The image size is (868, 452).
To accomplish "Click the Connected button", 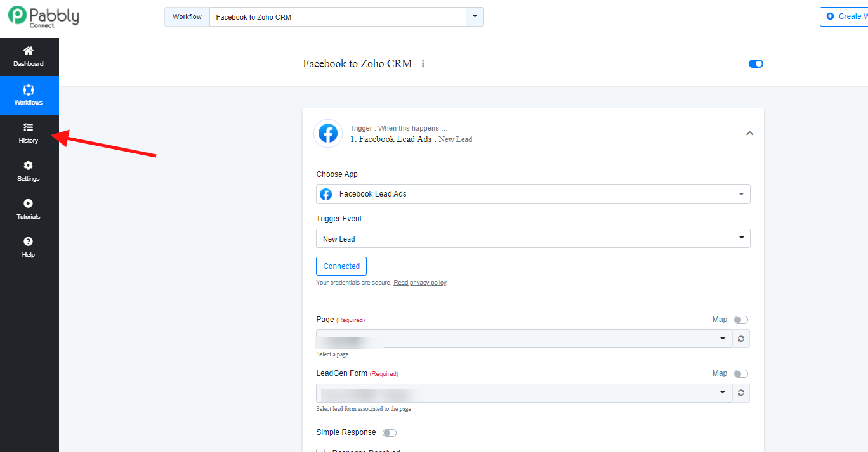I will tap(341, 266).
